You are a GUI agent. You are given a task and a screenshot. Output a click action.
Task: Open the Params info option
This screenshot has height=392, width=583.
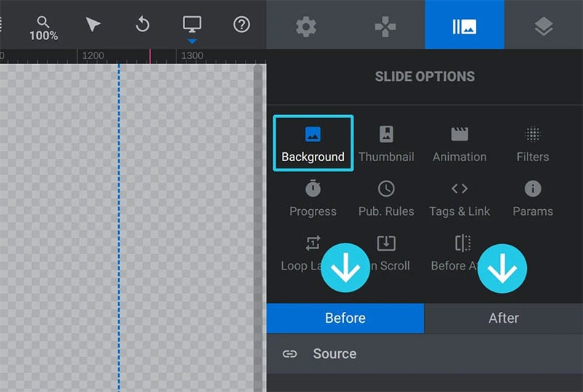coord(533,198)
